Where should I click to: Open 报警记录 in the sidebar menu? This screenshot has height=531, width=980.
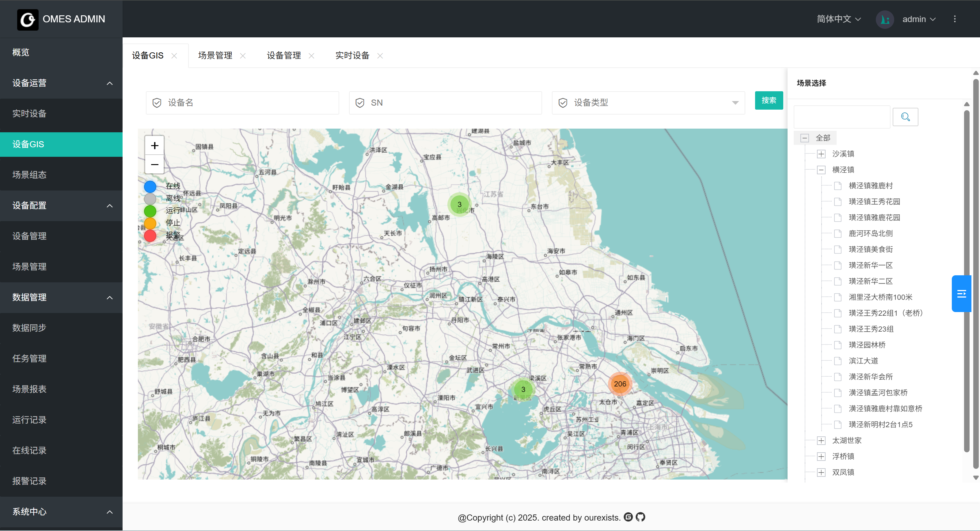tap(29, 481)
